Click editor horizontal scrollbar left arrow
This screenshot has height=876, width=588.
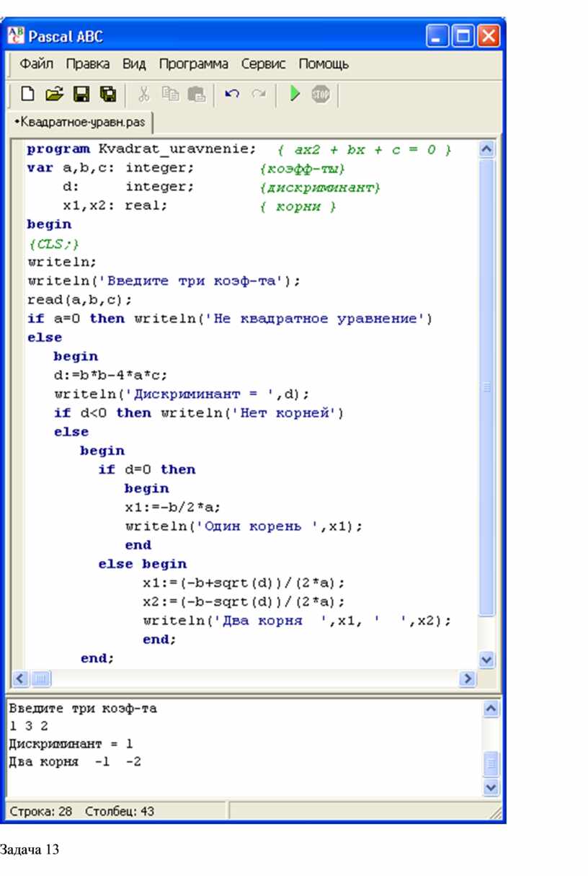pyautogui.click(x=21, y=678)
